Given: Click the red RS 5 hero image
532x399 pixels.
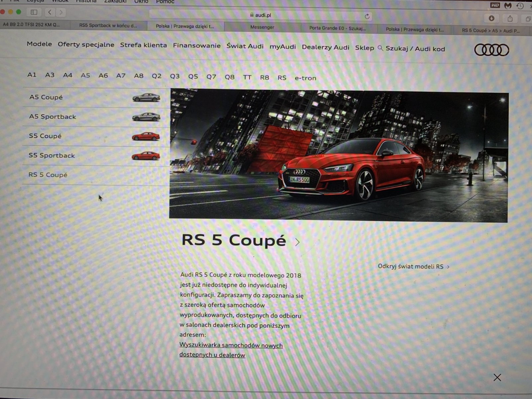Looking at the screenshot, I should tap(339, 155).
